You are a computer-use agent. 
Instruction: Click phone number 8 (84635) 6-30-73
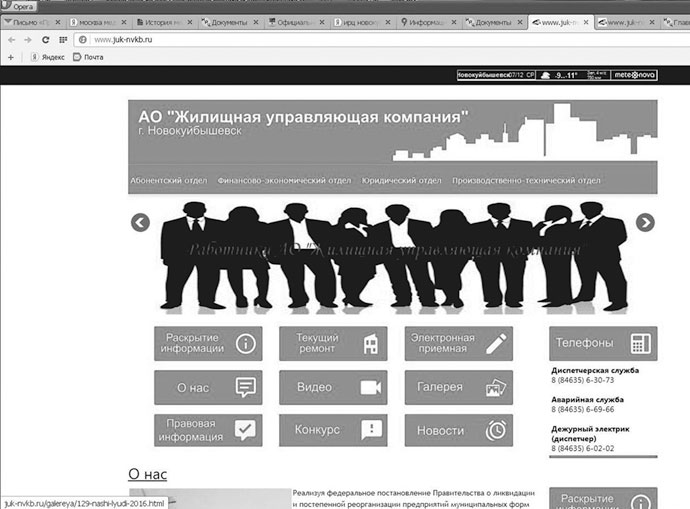tap(583, 380)
